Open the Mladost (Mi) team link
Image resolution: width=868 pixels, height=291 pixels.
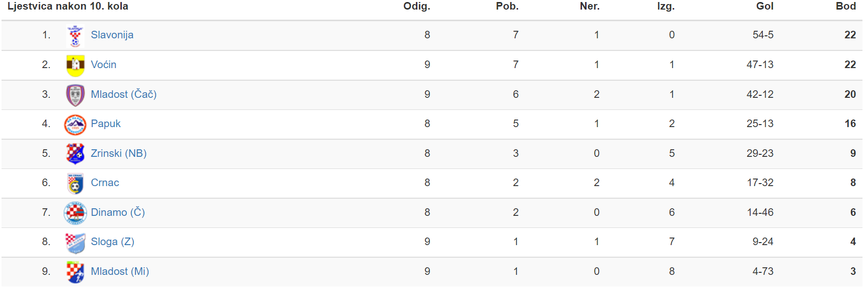120,271
